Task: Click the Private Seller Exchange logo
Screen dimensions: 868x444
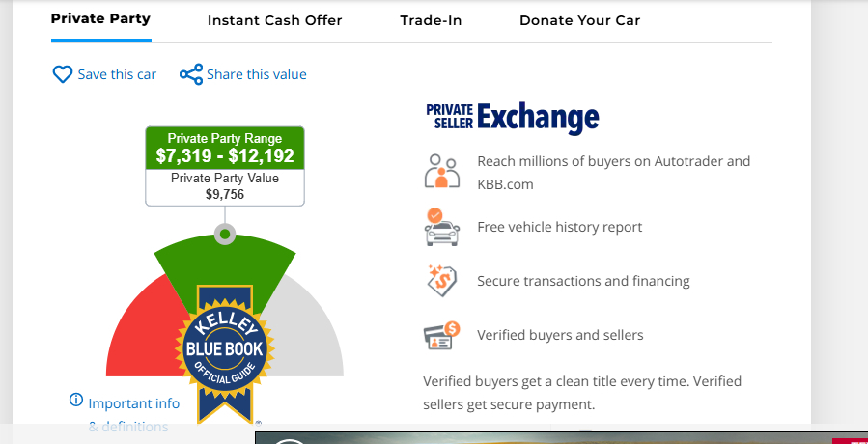Action: click(512, 117)
